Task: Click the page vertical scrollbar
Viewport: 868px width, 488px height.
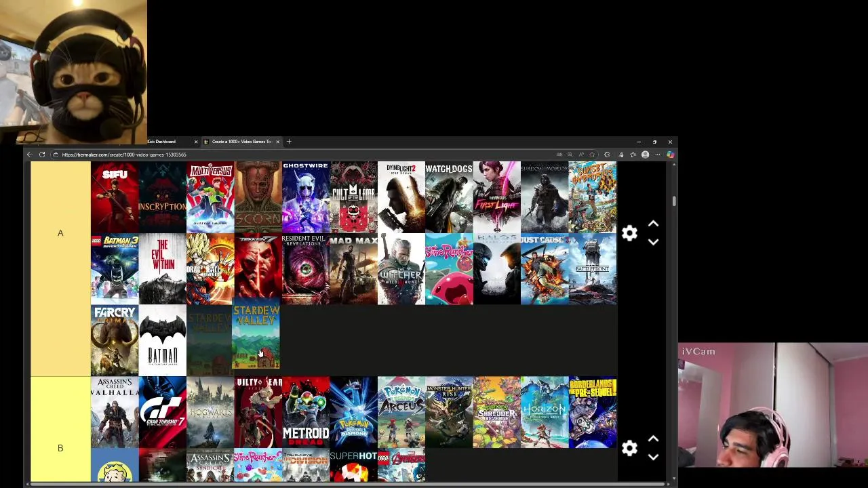Action: [x=673, y=202]
